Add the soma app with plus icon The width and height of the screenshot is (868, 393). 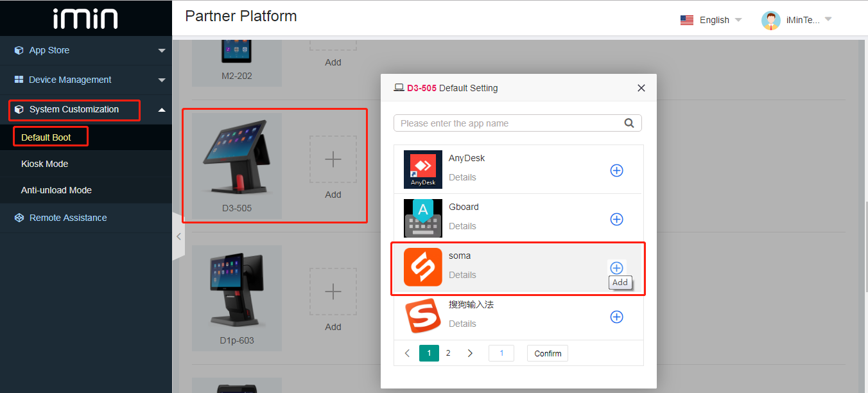pos(616,268)
